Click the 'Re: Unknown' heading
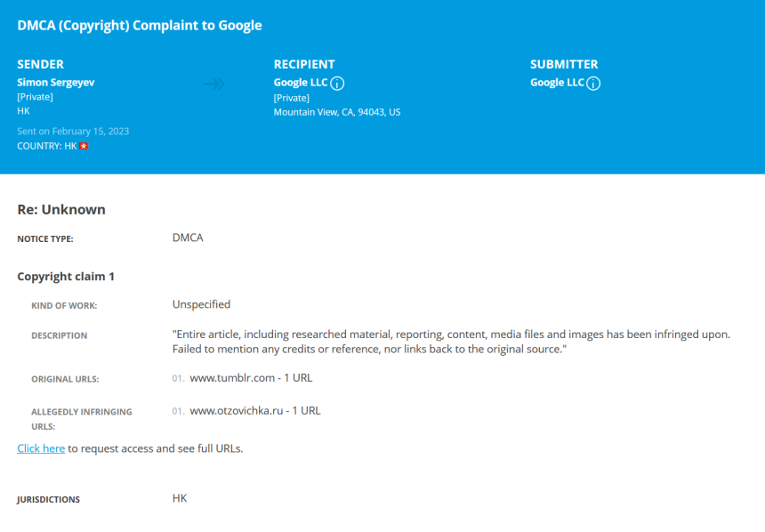Image resolution: width=765 pixels, height=532 pixels. 61,209
